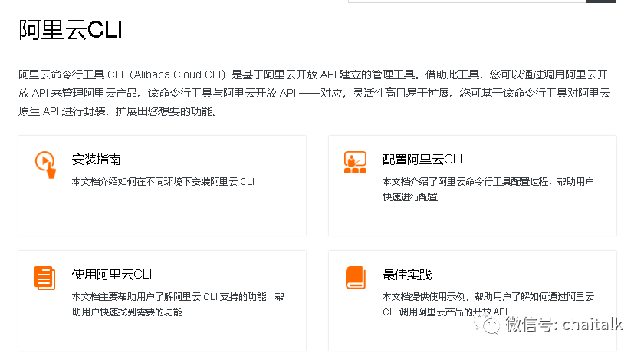
Task: Click the 使用阿里云CLI card description text
Action: [178, 304]
